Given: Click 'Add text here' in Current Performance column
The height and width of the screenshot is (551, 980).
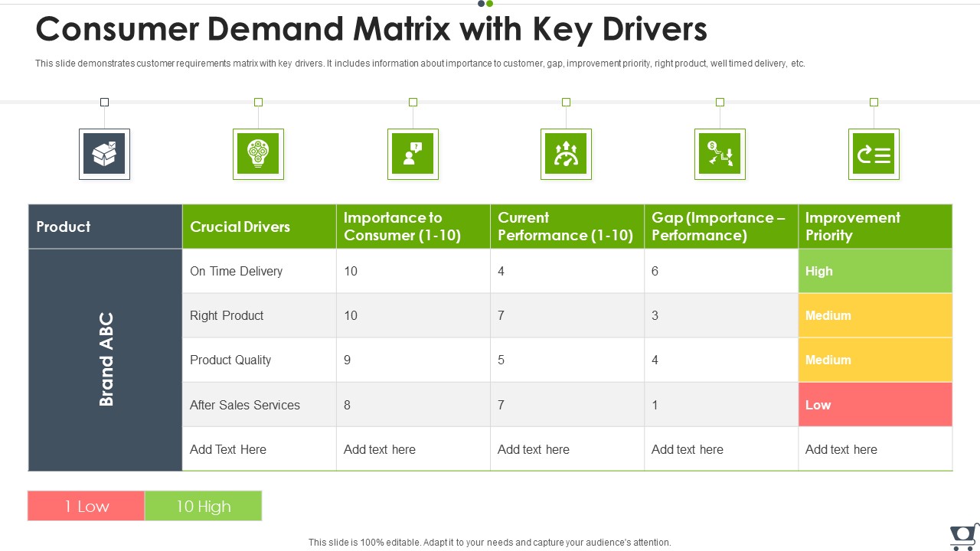Looking at the screenshot, I should (567, 449).
